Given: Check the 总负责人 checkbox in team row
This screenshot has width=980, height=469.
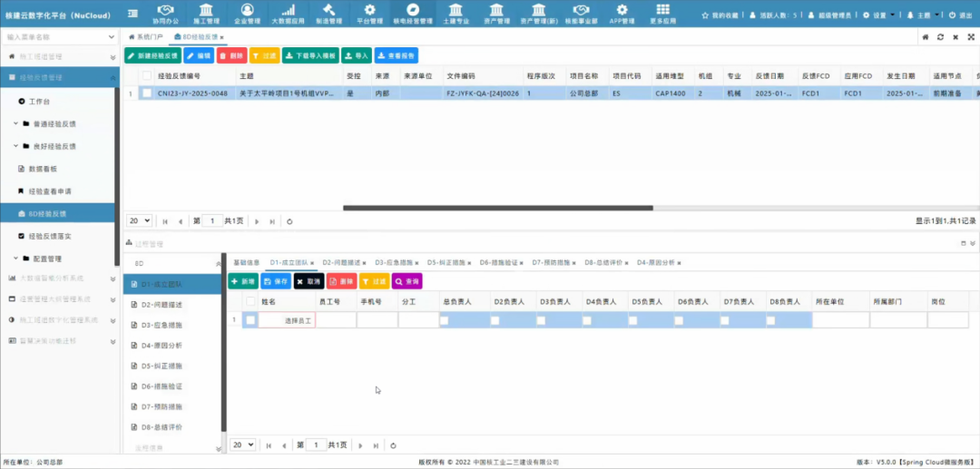Looking at the screenshot, I should [x=445, y=320].
